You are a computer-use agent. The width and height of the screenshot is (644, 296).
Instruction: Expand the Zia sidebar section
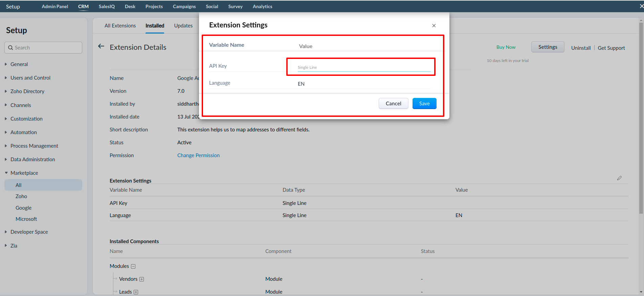pyautogui.click(x=6, y=246)
